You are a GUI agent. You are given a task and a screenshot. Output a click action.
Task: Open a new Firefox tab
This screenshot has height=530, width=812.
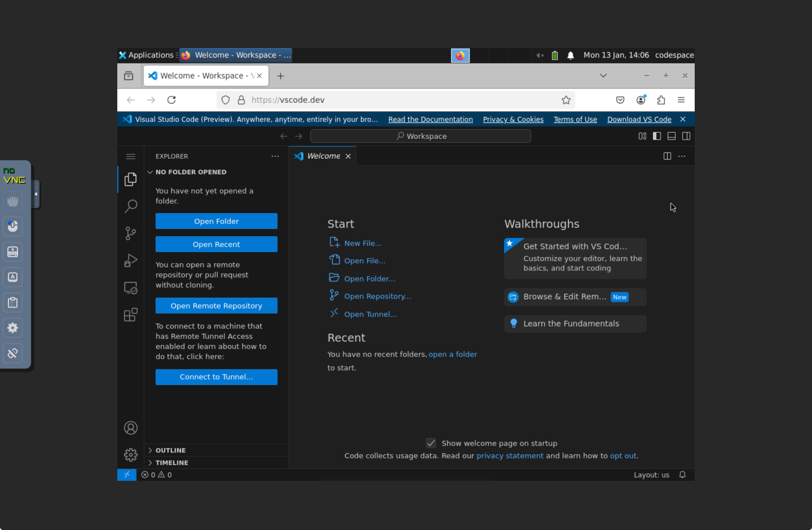point(280,76)
